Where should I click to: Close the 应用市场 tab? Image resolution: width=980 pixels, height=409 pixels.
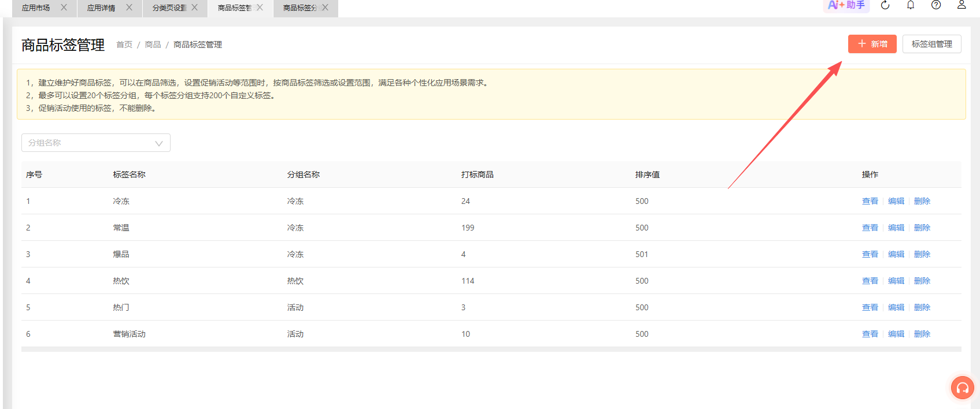click(64, 8)
